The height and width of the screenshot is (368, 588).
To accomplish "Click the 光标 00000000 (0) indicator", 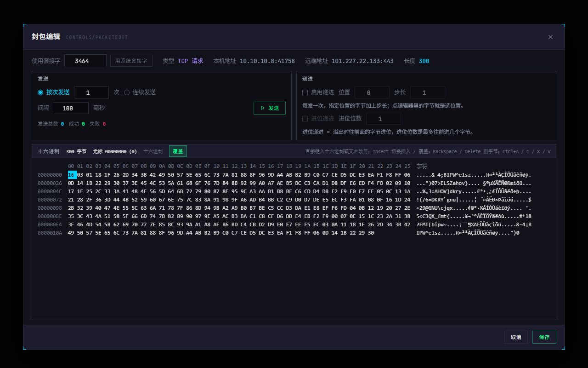I will (115, 151).
